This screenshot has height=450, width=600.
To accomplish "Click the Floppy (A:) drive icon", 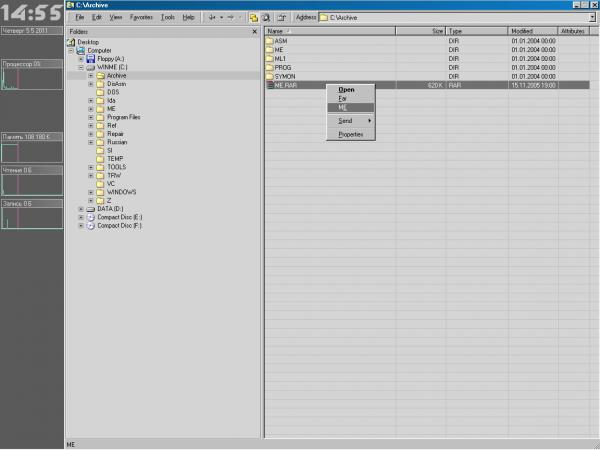I will pos(91,59).
